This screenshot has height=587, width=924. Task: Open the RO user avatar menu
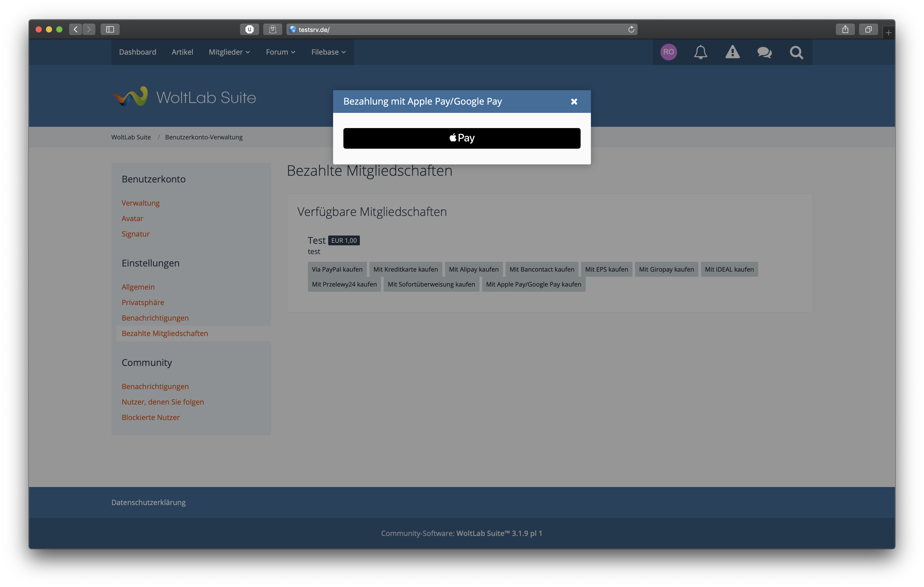pos(669,52)
